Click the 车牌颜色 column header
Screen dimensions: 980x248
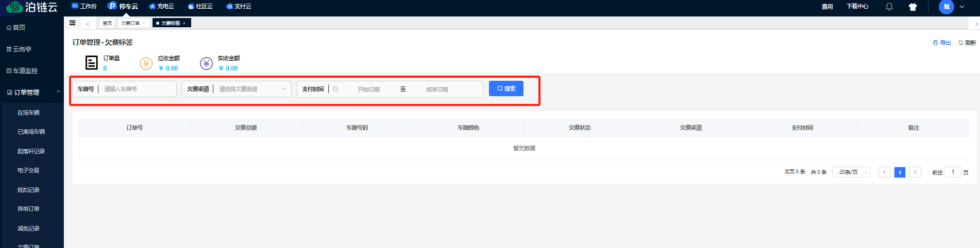[x=468, y=128]
